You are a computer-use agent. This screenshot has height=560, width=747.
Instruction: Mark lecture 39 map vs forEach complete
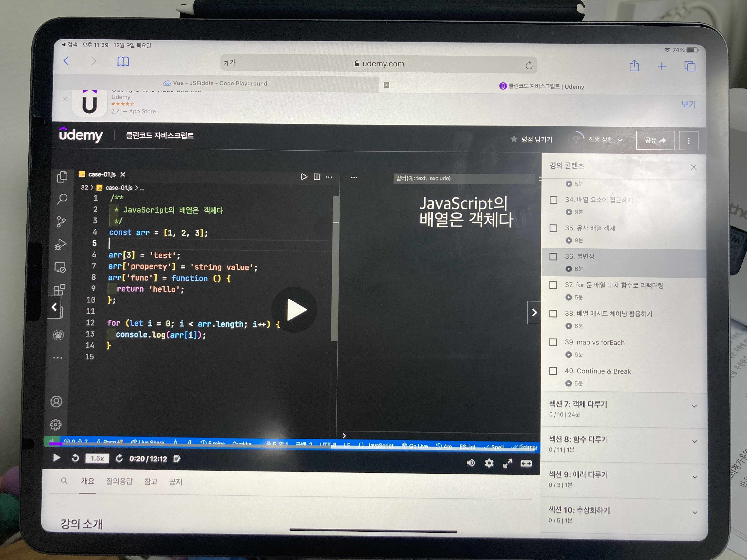pyautogui.click(x=553, y=342)
